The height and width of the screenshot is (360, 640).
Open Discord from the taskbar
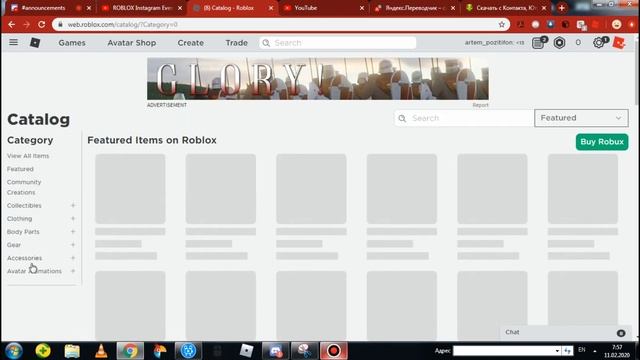(x=276, y=351)
